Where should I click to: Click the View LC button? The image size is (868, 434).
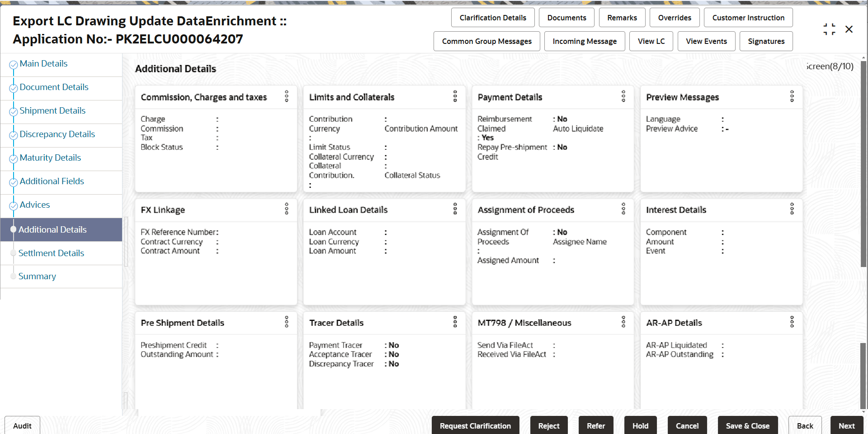(x=651, y=41)
